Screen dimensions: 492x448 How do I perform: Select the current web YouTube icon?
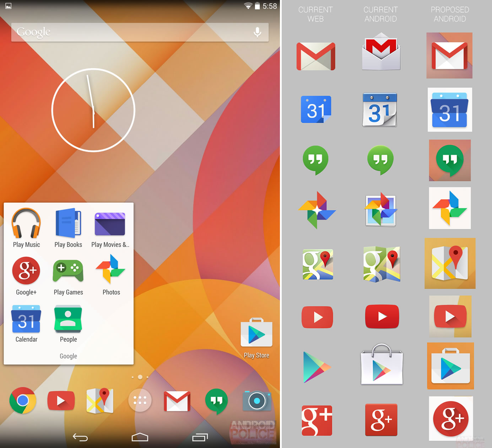pyautogui.click(x=317, y=317)
